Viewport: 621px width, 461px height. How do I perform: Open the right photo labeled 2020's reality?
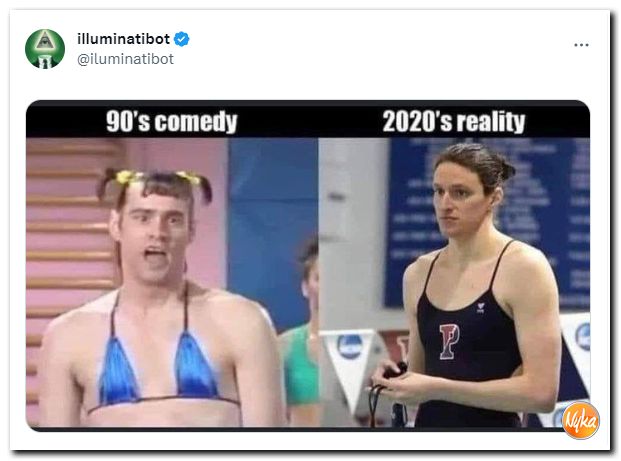454,282
